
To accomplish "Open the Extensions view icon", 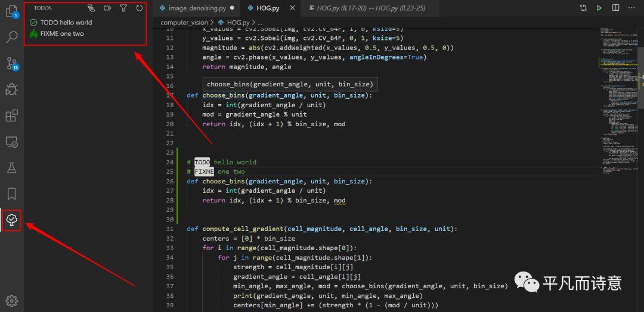I will point(11,116).
